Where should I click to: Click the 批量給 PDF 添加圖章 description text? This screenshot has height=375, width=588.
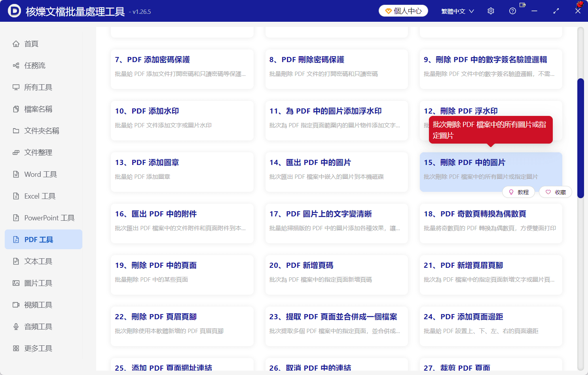point(142,177)
